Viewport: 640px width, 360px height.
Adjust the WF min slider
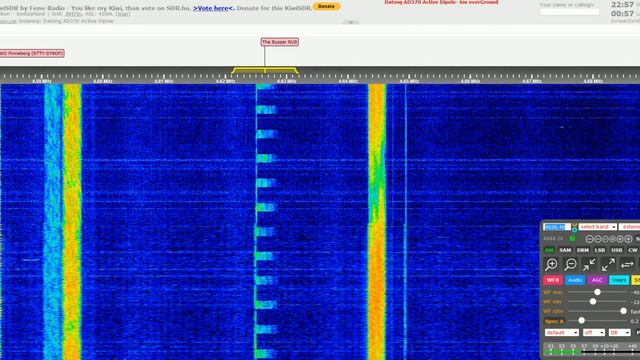coord(593,302)
